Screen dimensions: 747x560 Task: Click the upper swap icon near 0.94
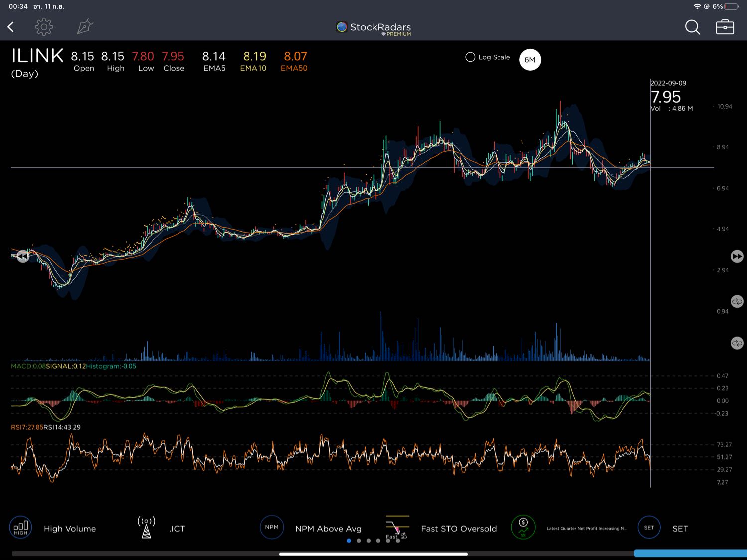pos(737,301)
